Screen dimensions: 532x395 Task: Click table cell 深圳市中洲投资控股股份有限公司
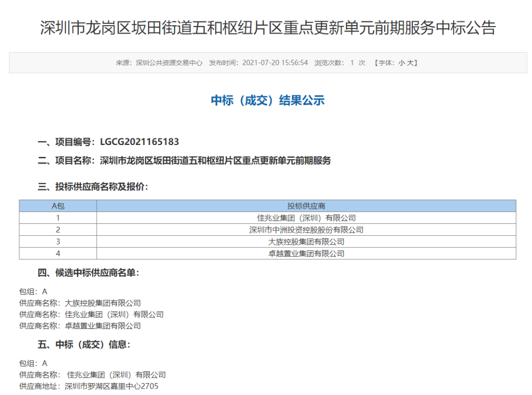click(306, 230)
